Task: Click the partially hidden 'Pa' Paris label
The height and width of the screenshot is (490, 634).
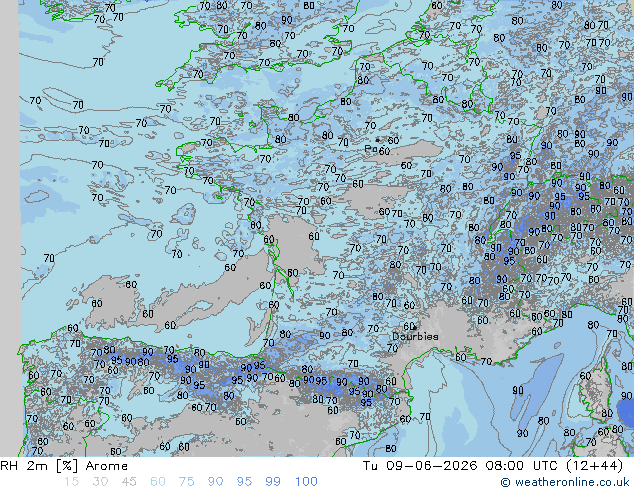Action: tap(371, 149)
